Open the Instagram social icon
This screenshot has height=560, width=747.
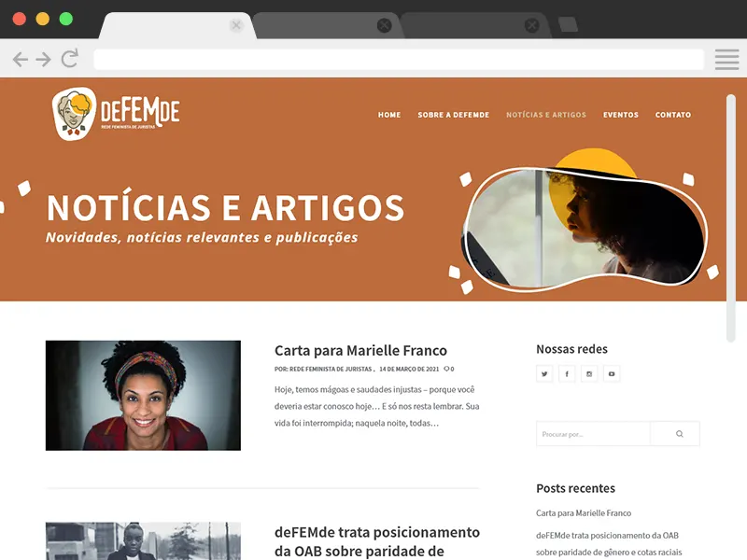589,374
